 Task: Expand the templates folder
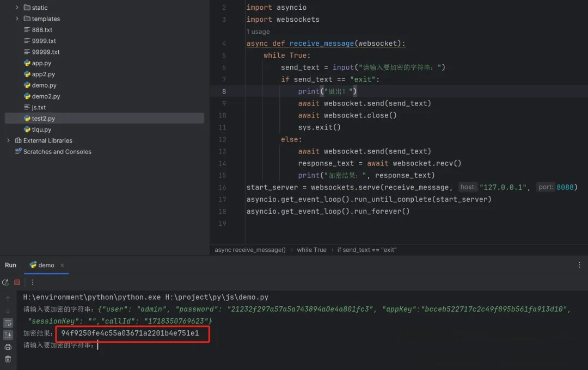click(x=17, y=18)
